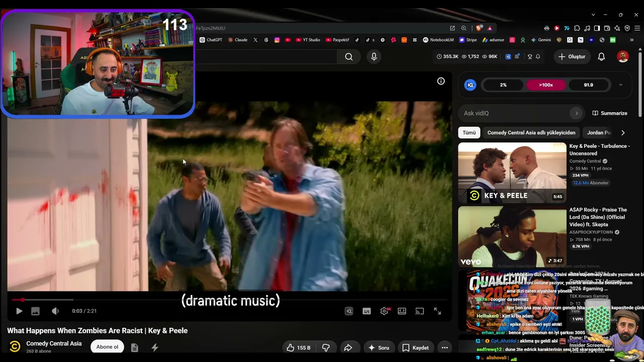
Task: Send the Ask vidIQ query arrow
Action: [x=577, y=113]
